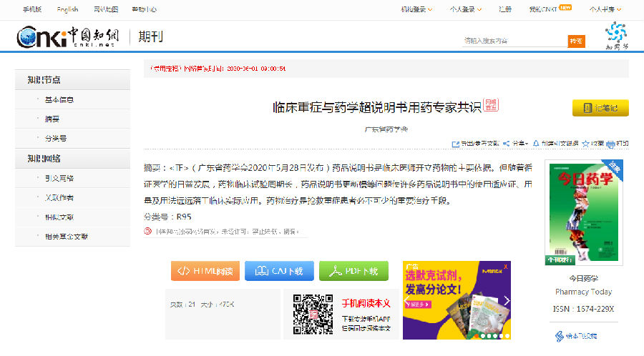Image resolution: width=644 pixels, height=356 pixels.
Task: Click the favorite star icon
Action: 585,143
